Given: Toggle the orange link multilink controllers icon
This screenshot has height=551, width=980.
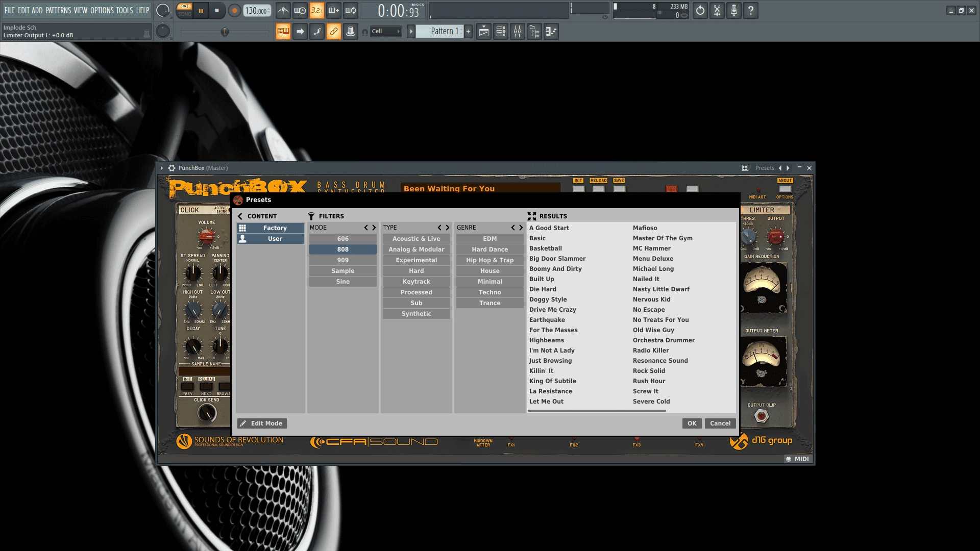Looking at the screenshot, I should [334, 32].
